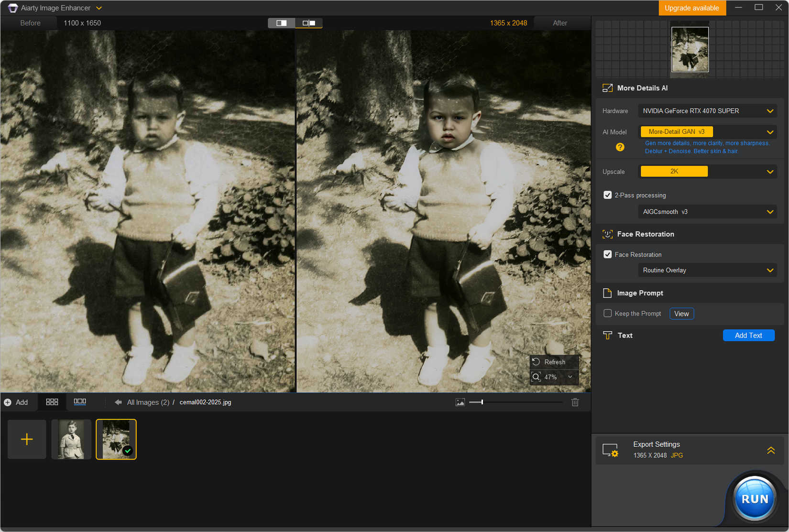Open the Hardware GPU dropdown
Image resolution: width=789 pixels, height=532 pixels.
click(707, 111)
